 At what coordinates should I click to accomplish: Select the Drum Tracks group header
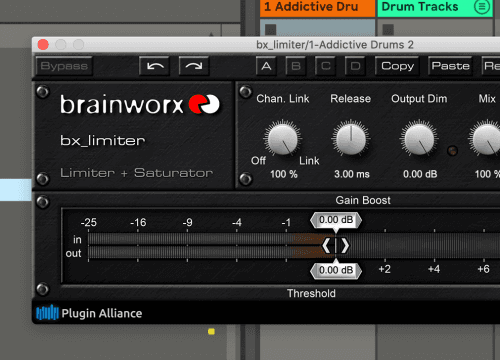pyautogui.click(x=435, y=7)
